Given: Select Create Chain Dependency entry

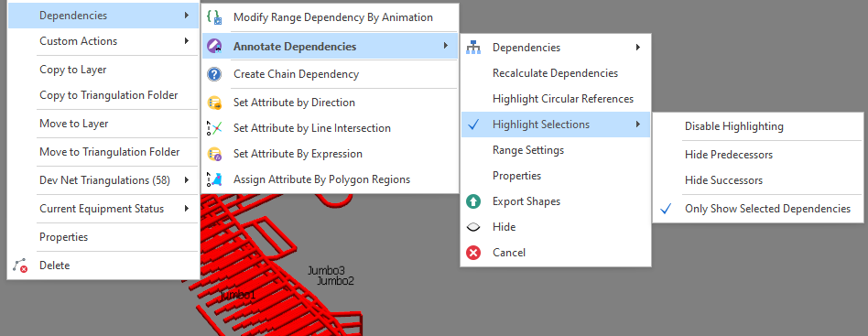Looking at the screenshot, I should [x=330, y=74].
